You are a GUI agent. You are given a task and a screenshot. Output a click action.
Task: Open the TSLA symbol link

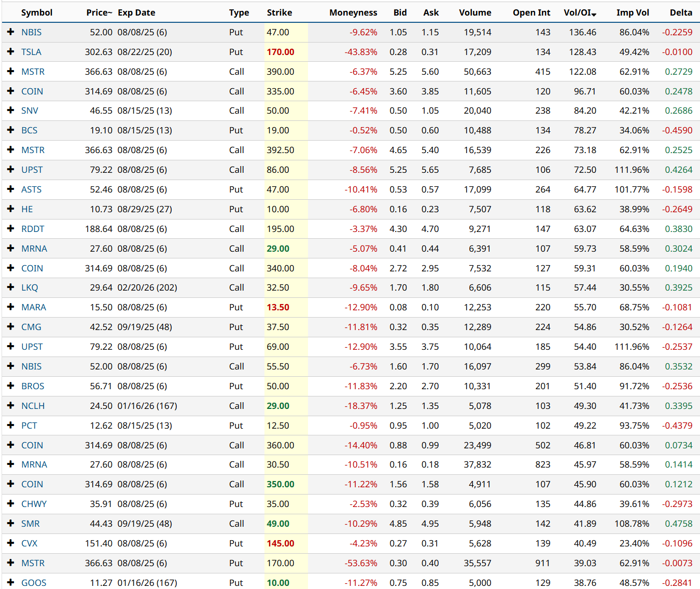click(31, 52)
